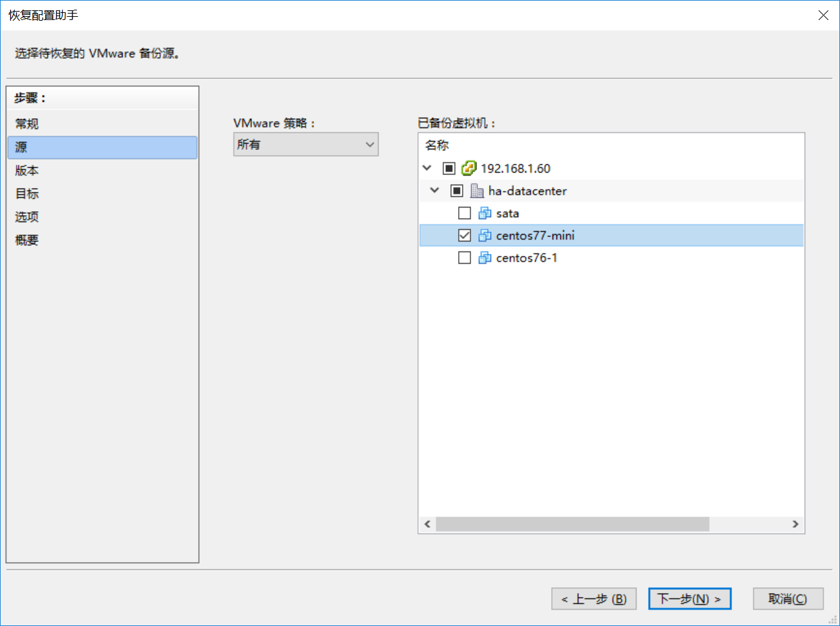This screenshot has height=626, width=840.
Task: Check the sata VM checkbox
Action: (x=464, y=213)
